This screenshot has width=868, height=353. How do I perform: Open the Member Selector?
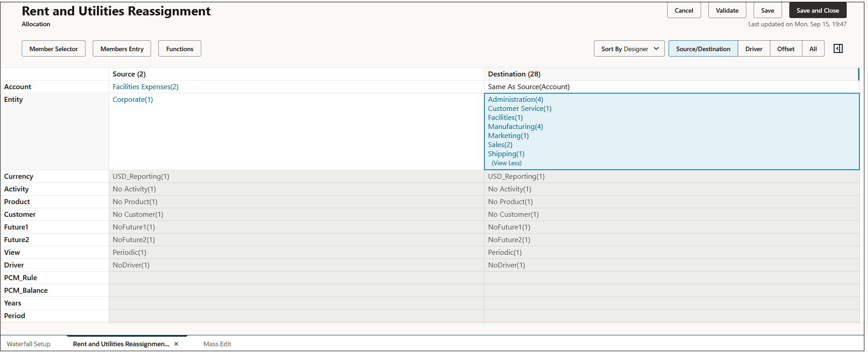tap(53, 49)
